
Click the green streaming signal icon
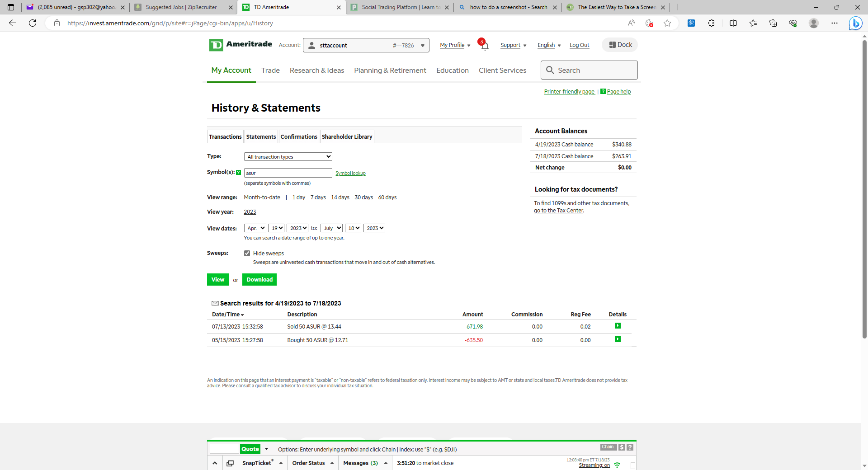[617, 465]
